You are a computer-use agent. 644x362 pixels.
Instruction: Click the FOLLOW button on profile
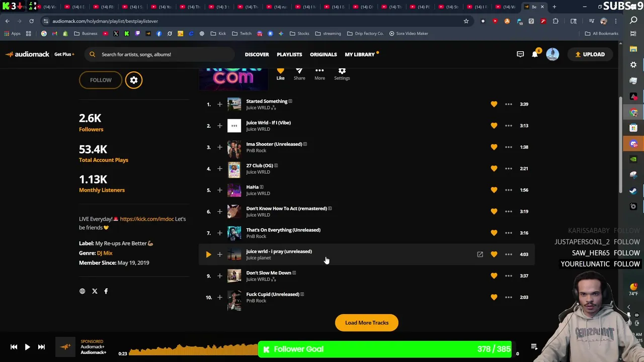click(101, 80)
